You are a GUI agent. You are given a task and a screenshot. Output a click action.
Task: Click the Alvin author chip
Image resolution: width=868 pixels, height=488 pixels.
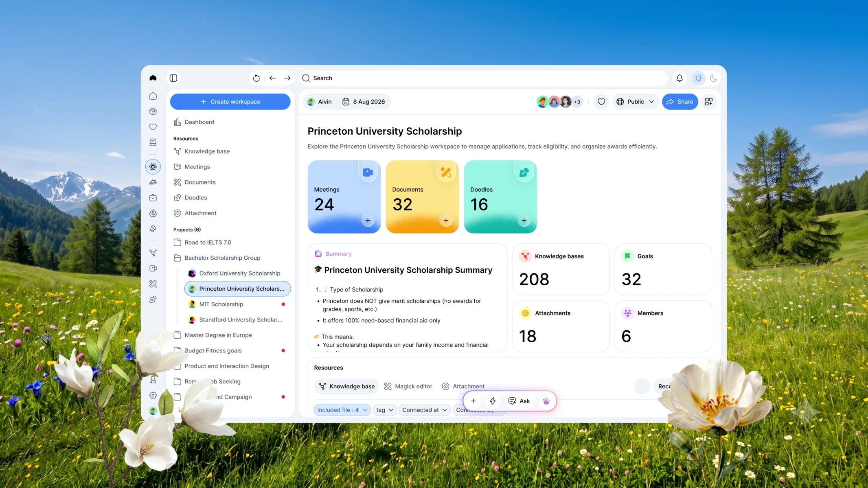point(320,102)
